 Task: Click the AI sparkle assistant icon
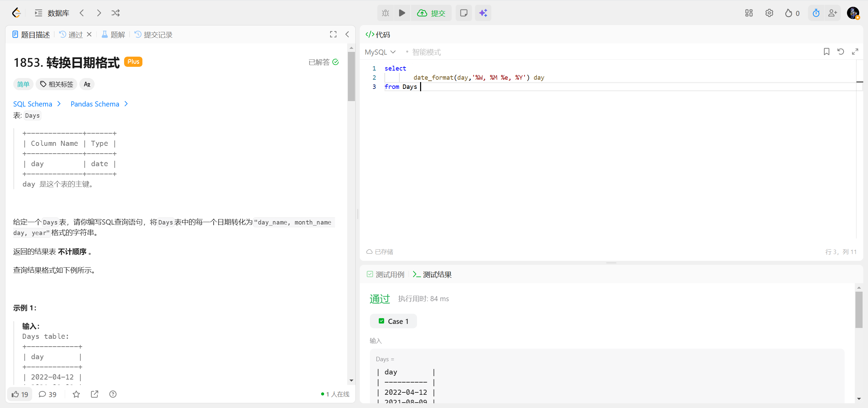pos(483,13)
